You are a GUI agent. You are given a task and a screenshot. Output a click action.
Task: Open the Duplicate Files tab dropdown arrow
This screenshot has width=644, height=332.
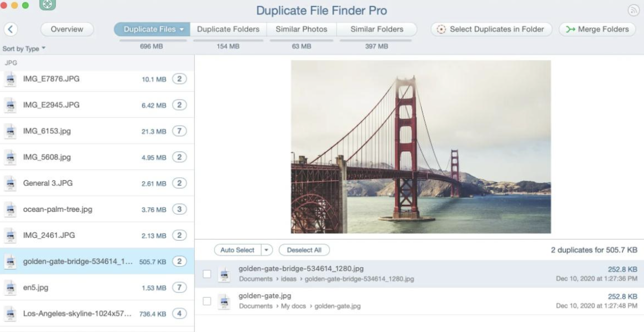coord(181,29)
